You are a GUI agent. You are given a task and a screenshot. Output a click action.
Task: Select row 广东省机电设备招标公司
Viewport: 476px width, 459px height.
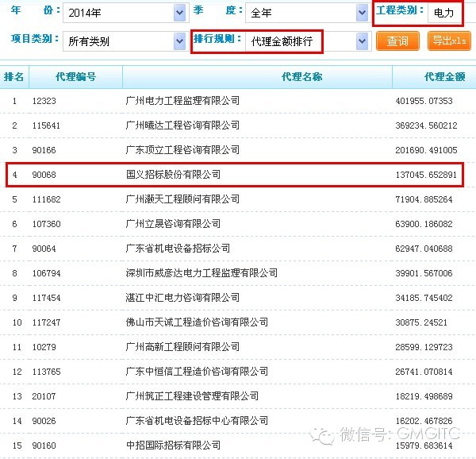[238, 249]
